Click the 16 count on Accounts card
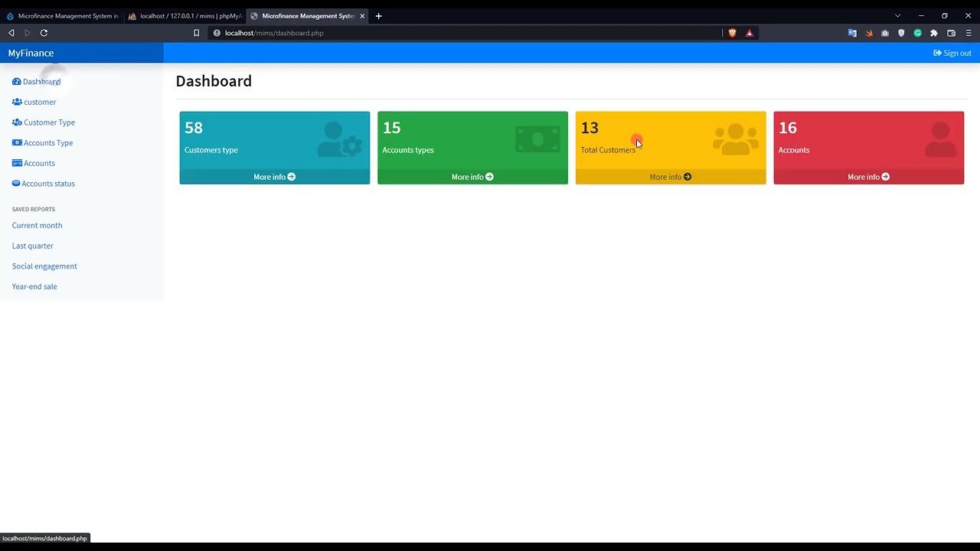 click(x=788, y=128)
